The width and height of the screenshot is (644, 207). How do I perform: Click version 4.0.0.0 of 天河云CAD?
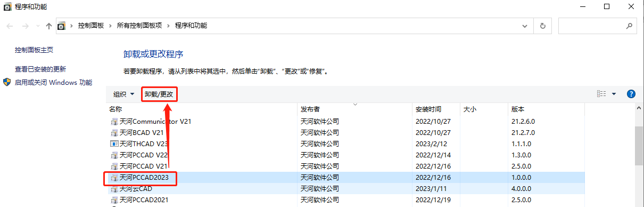pos(522,188)
